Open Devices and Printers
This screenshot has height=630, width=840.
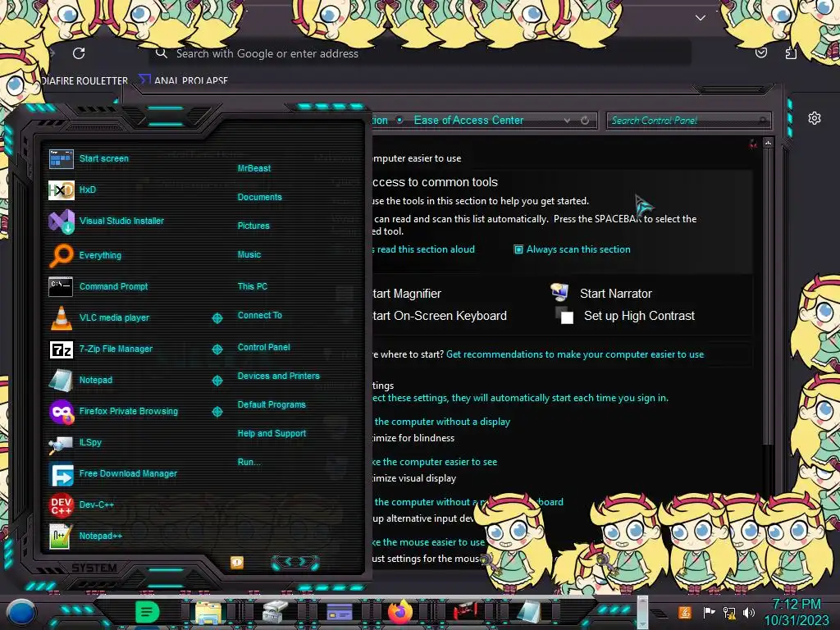click(x=278, y=376)
